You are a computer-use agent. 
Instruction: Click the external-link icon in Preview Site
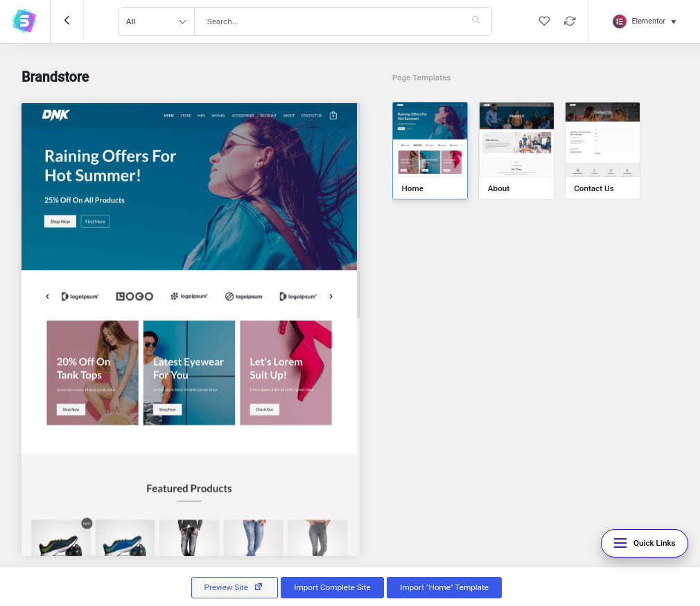click(x=258, y=587)
